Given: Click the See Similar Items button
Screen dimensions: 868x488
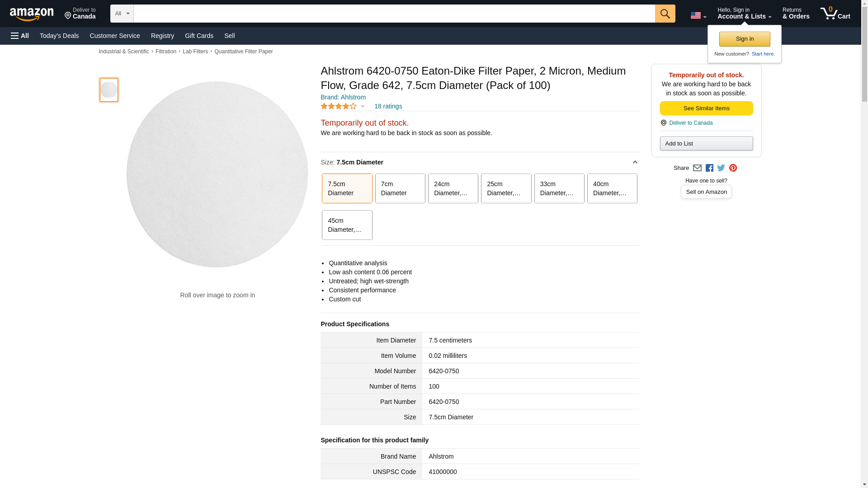Looking at the screenshot, I should coord(706,108).
